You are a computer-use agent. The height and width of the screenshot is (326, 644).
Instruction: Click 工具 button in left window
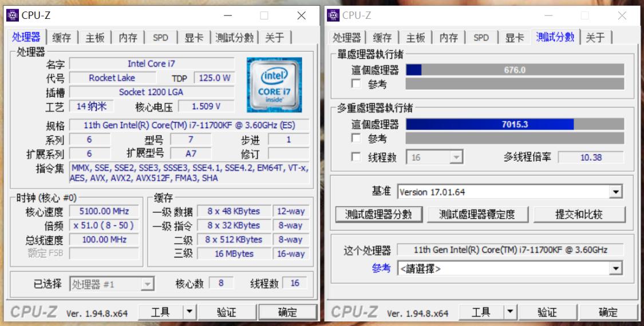pyautogui.click(x=160, y=312)
